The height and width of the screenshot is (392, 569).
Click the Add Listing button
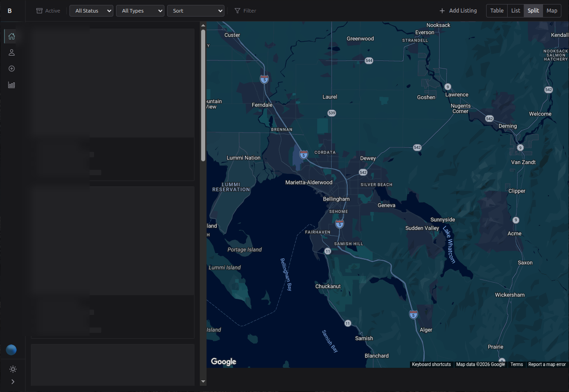[458, 11]
